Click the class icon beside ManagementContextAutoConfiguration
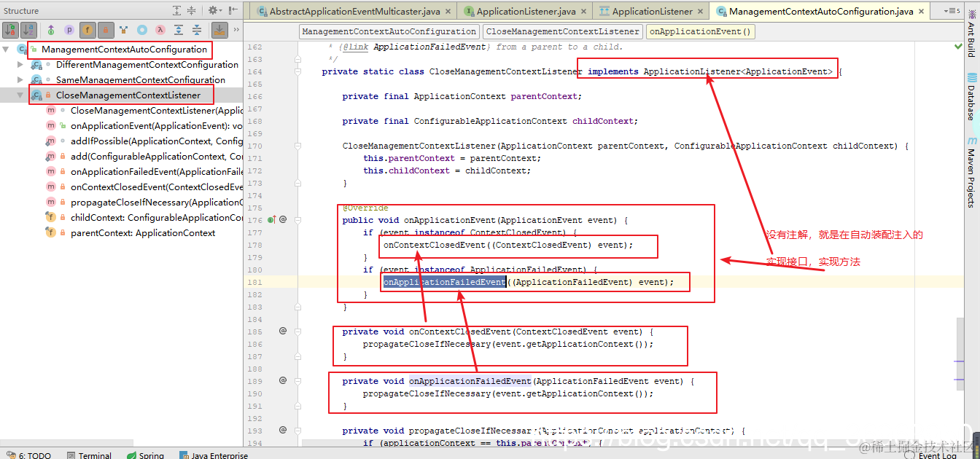 pyautogui.click(x=22, y=50)
